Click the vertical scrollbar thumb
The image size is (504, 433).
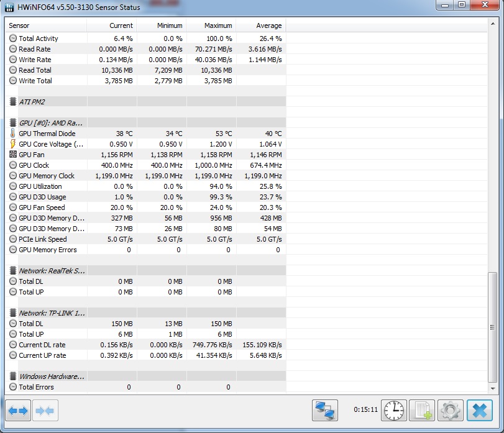coord(492,327)
